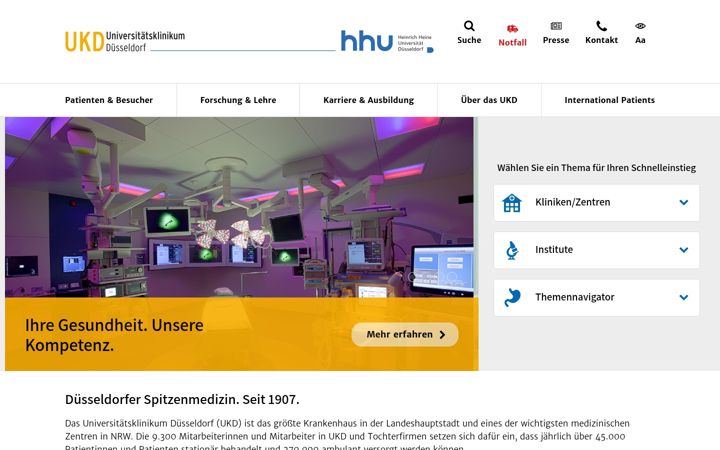This screenshot has width=720, height=450.
Task: Click the Notfall text link
Action: coord(512,42)
